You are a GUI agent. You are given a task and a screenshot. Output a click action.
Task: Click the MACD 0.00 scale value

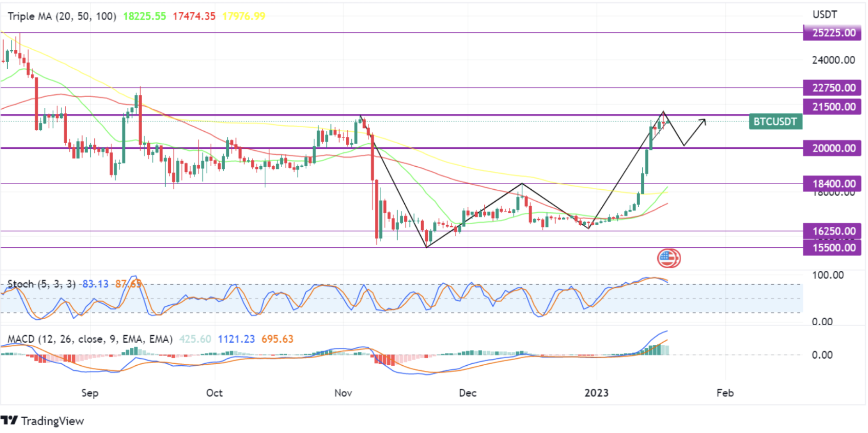point(822,355)
